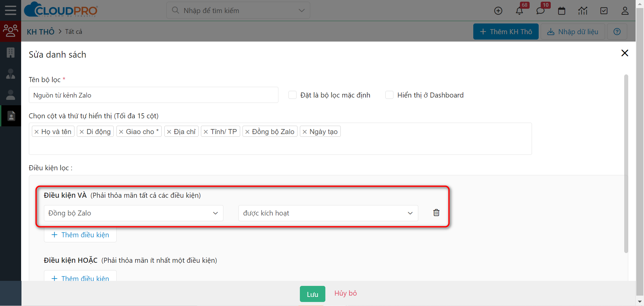The height and width of the screenshot is (306, 644).
Task: Remove the Họ và tên column tag
Action: (x=37, y=132)
